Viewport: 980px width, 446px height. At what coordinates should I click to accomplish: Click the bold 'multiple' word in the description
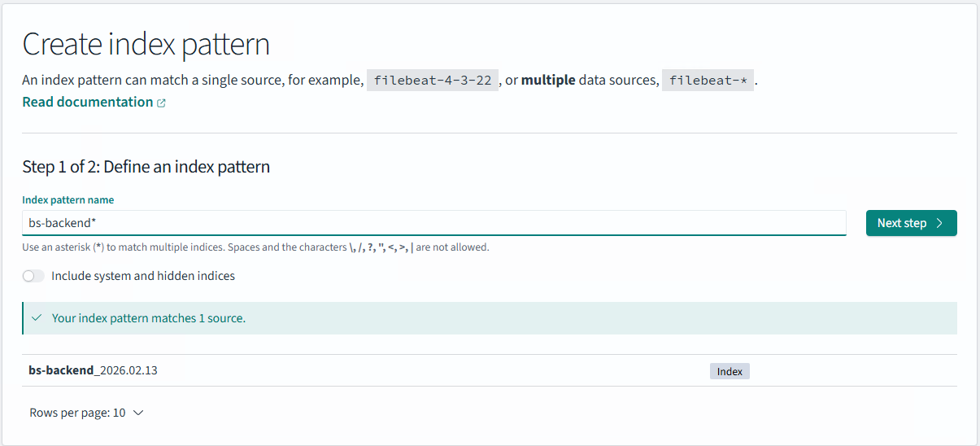click(548, 81)
